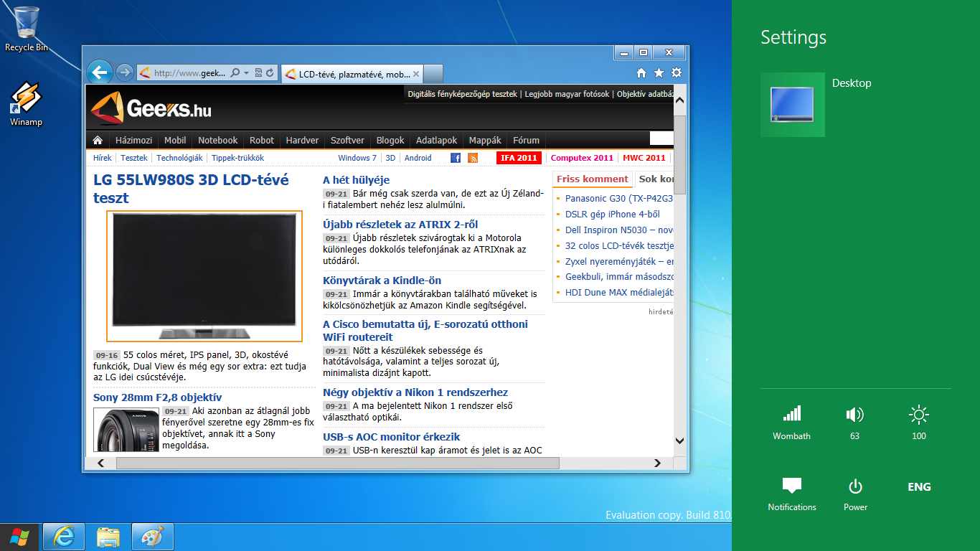Open the LG 55LW980S 3D LCD-tévé article
The height and width of the screenshot is (551, 980).
[191, 189]
